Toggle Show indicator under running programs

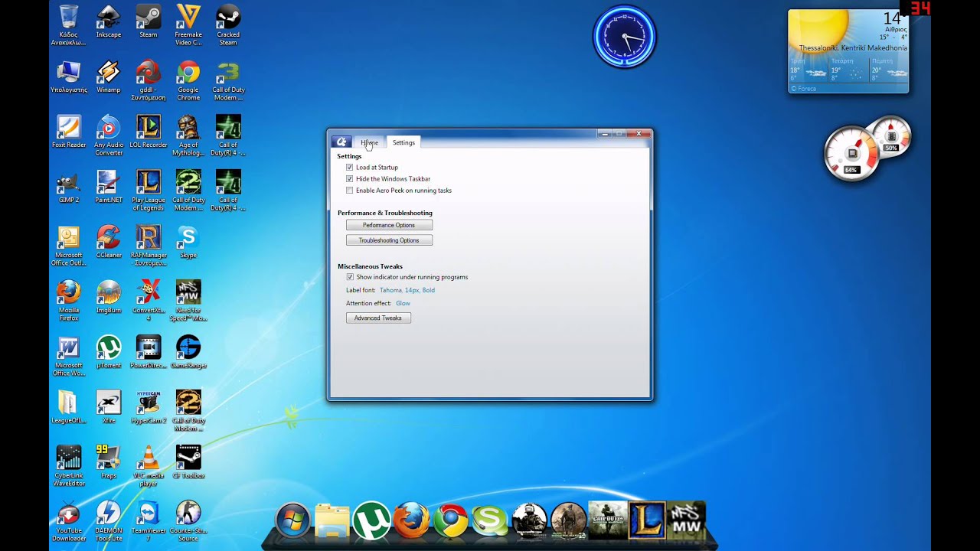350,277
